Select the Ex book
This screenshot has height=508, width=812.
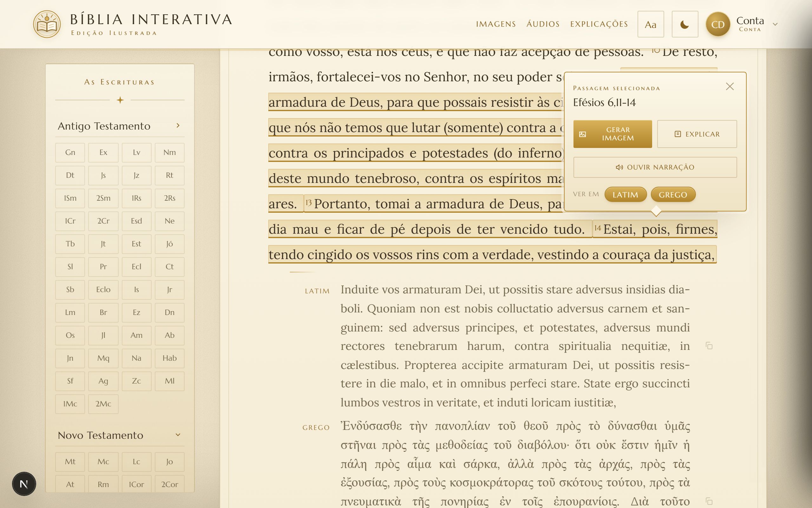point(103,152)
